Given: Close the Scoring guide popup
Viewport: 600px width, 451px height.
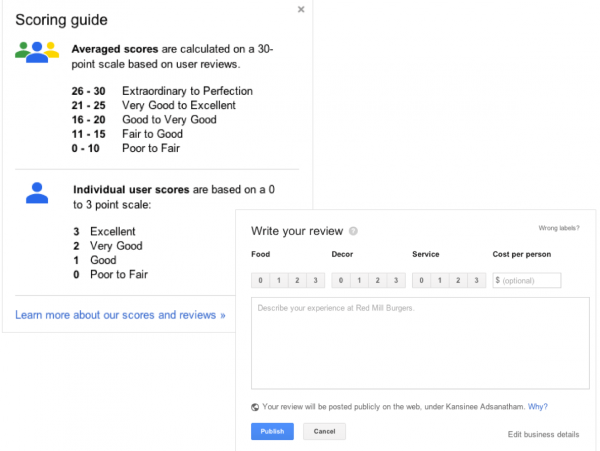Looking at the screenshot, I should click(x=301, y=9).
